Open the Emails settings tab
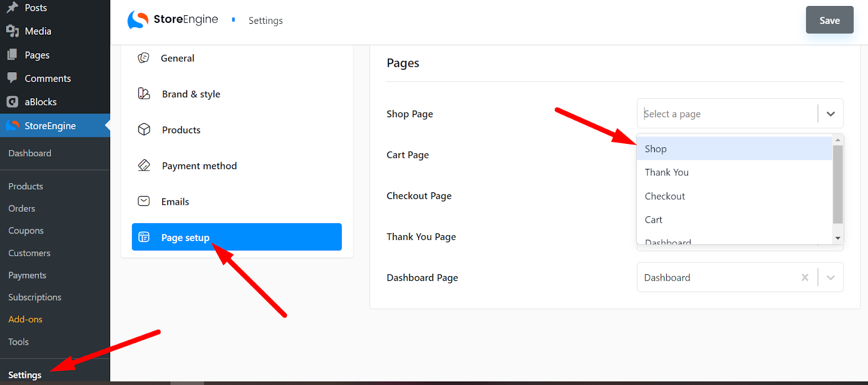This screenshot has width=868, height=385. (237, 201)
